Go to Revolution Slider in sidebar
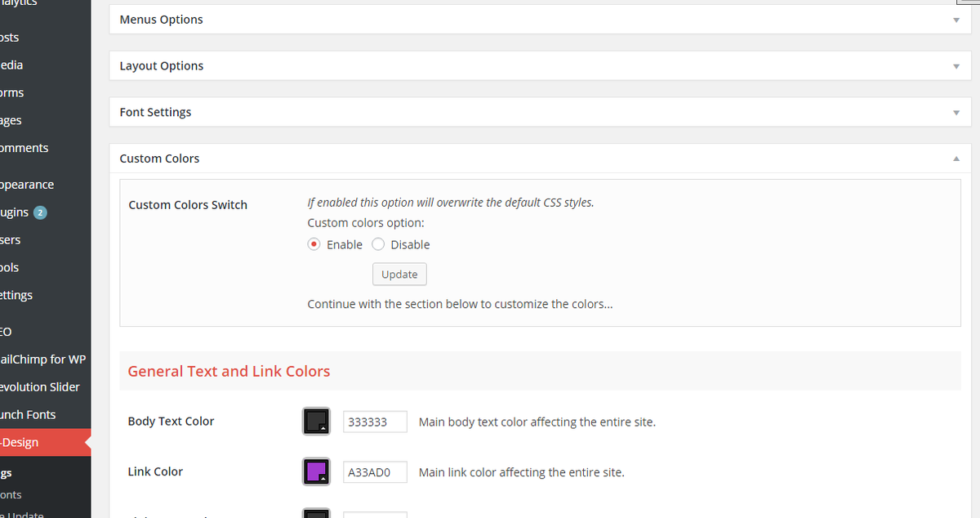This screenshot has width=980, height=518. [39, 387]
